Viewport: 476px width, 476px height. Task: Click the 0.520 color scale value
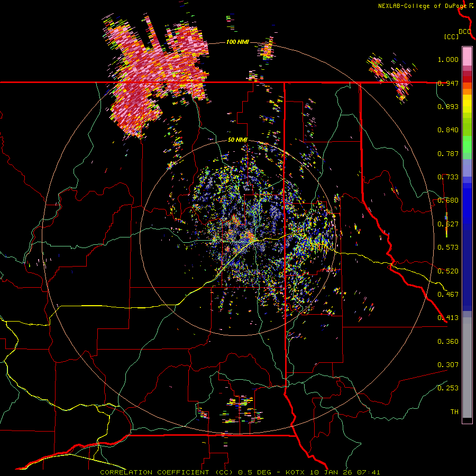(448, 271)
